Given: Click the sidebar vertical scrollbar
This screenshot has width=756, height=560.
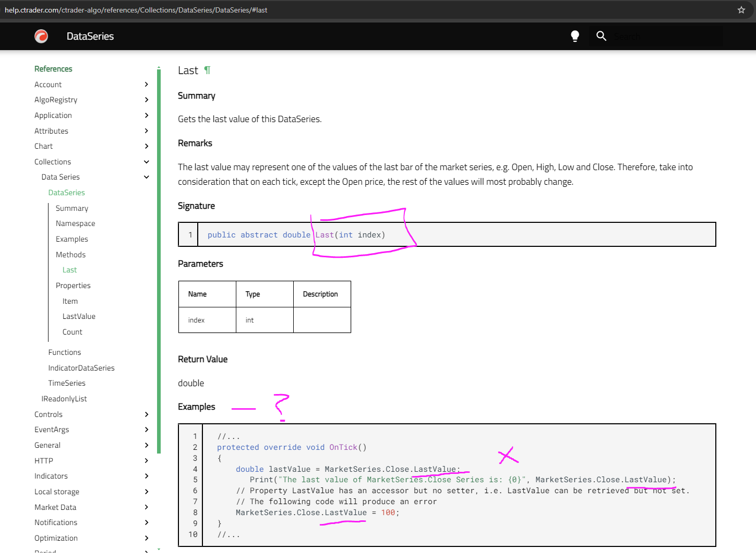Looking at the screenshot, I should click(x=159, y=261).
